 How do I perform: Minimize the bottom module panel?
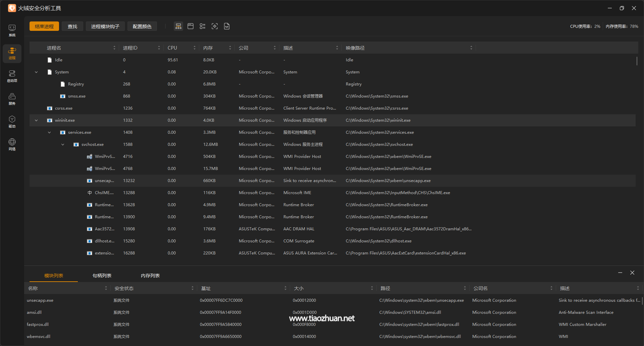[x=620, y=273]
